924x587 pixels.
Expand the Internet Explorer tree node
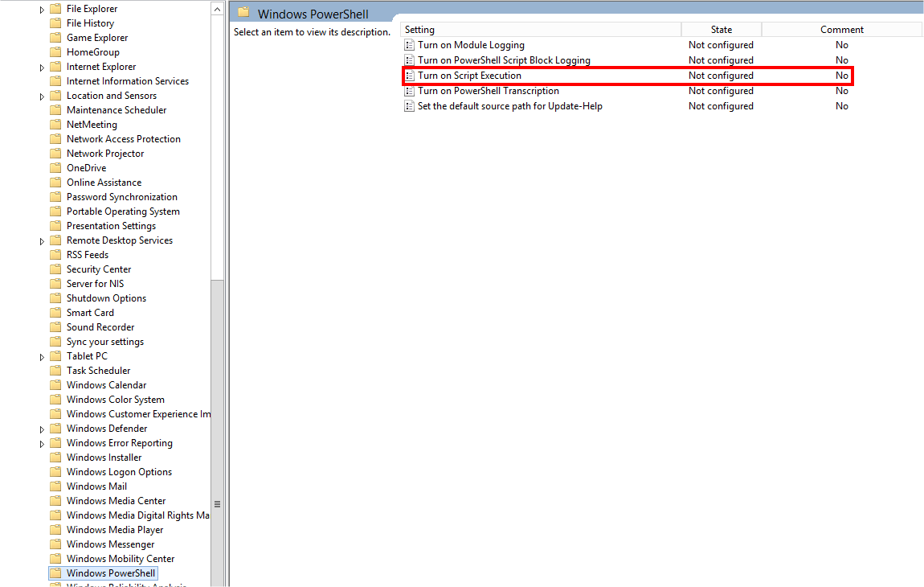[42, 68]
